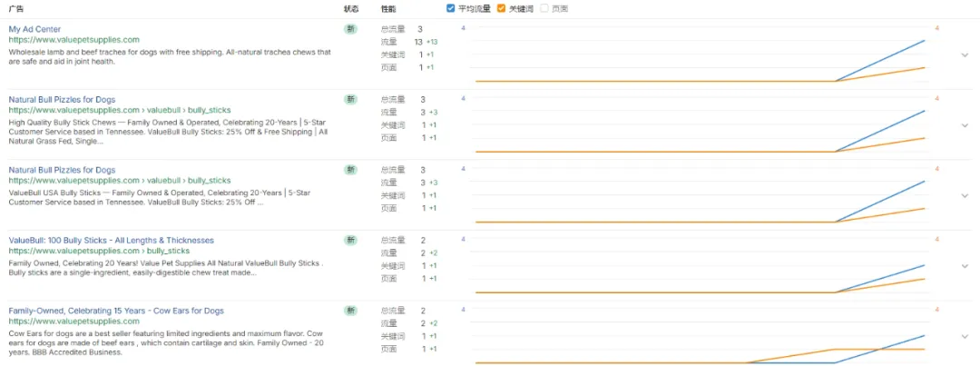980x366 pixels.
Task: Select 总流量 label in Cow Ears row
Action: [393, 311]
